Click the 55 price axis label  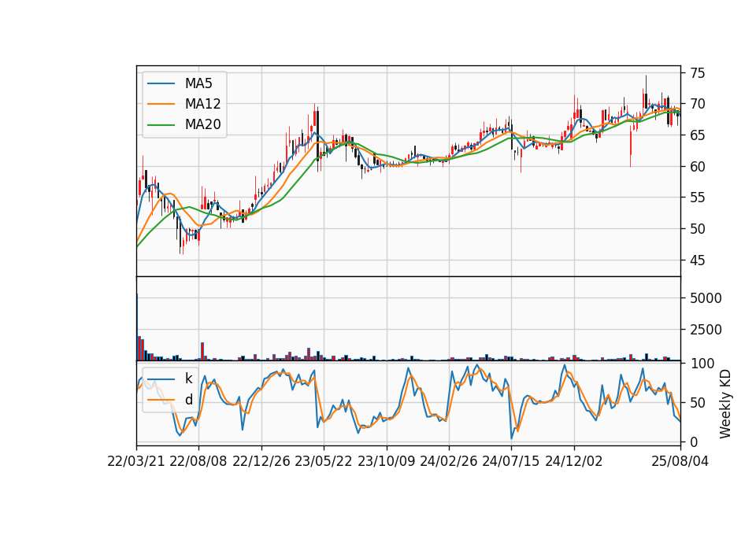698,198
